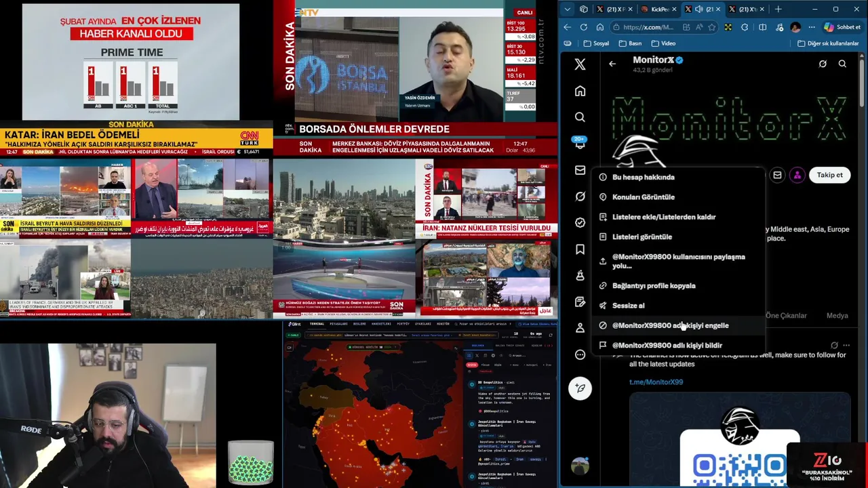Screen dimensions: 868x488
Task: Open the Video bookmarks folder
Action: 663,43
